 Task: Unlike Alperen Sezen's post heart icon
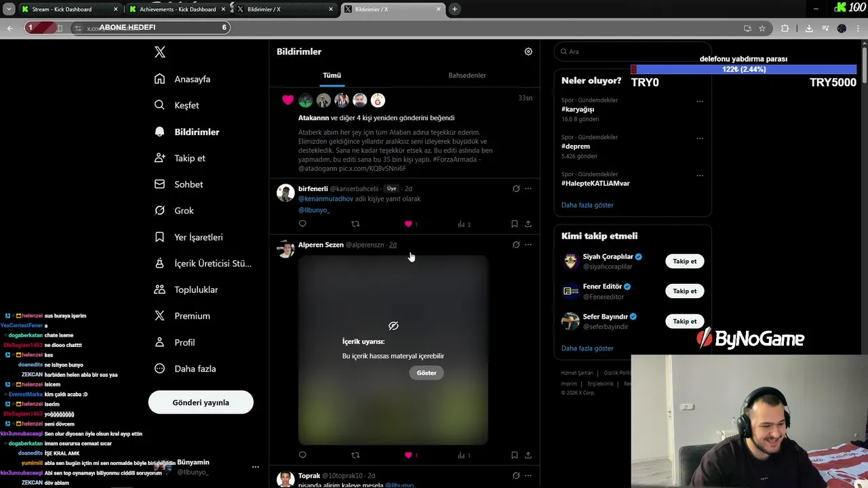click(x=408, y=455)
